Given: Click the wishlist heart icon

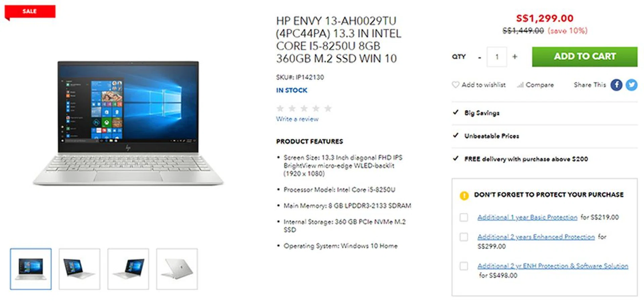Looking at the screenshot, I should [455, 85].
